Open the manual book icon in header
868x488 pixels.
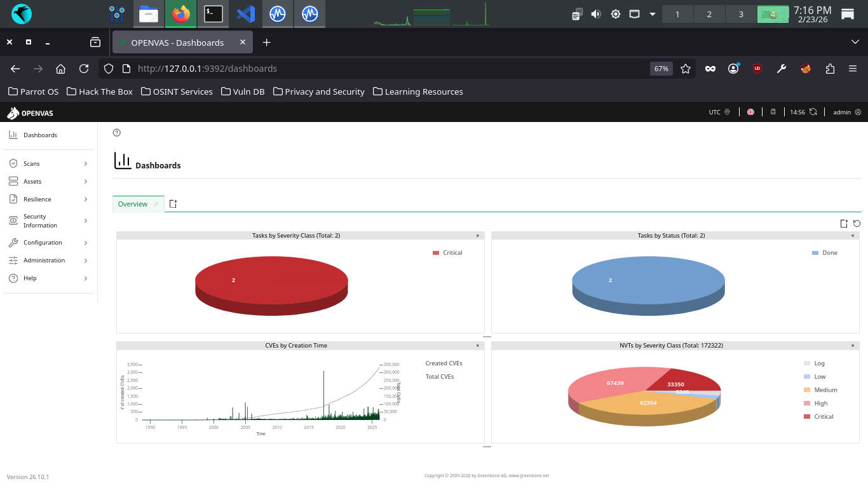773,112
